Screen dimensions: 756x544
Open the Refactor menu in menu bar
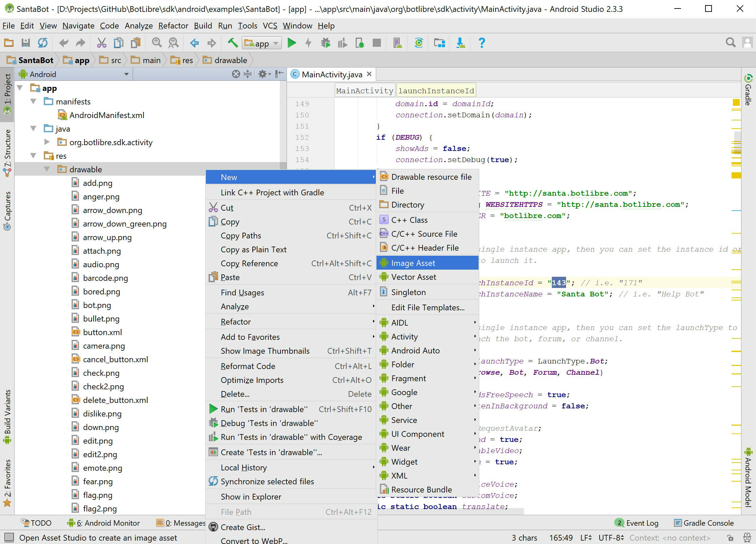pyautogui.click(x=173, y=26)
